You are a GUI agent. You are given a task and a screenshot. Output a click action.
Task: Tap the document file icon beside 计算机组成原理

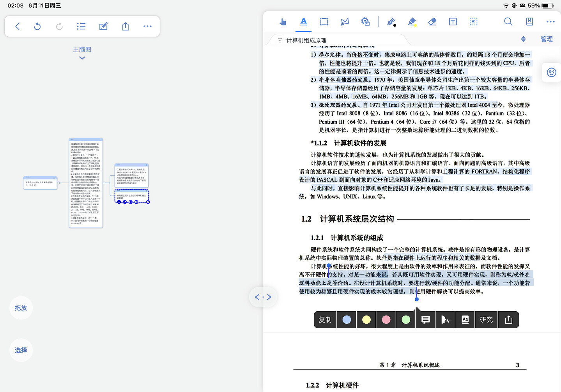280,40
